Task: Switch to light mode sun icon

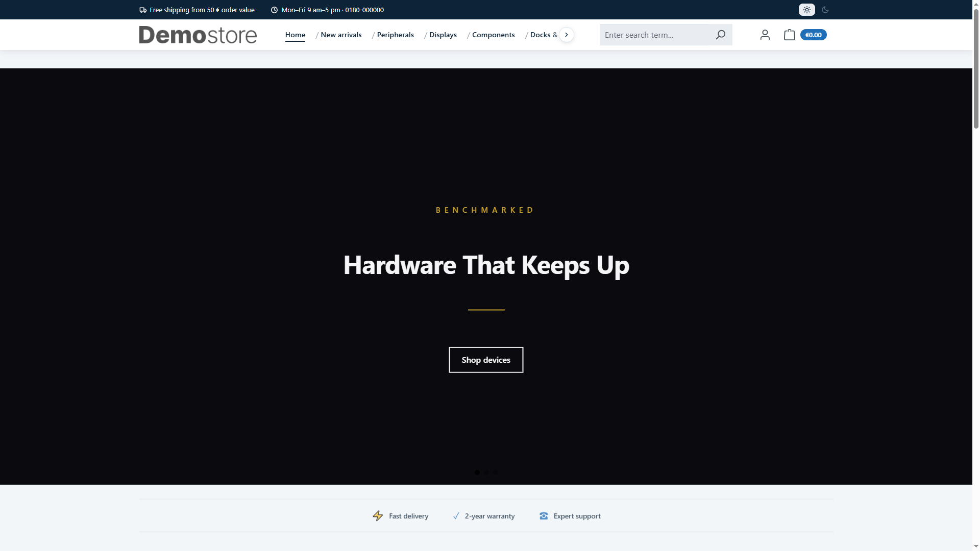Action: click(806, 10)
